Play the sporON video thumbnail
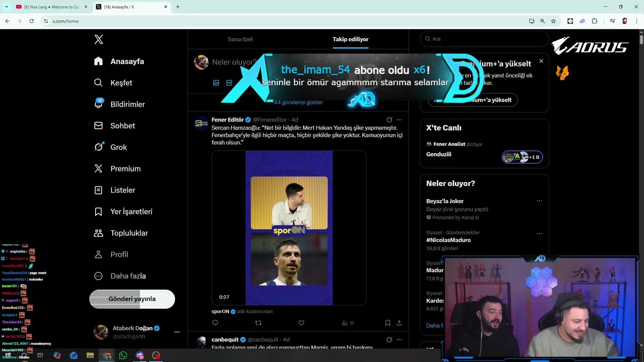The width and height of the screenshot is (644, 362). click(289, 228)
